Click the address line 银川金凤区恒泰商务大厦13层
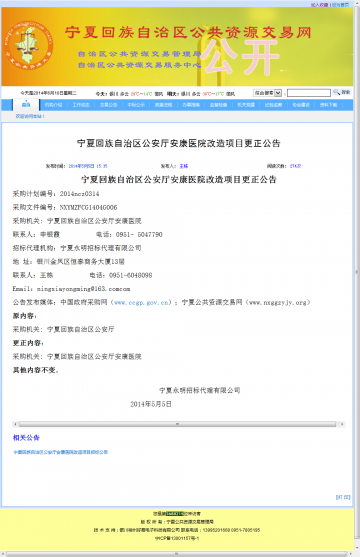 pyautogui.click(x=81, y=261)
